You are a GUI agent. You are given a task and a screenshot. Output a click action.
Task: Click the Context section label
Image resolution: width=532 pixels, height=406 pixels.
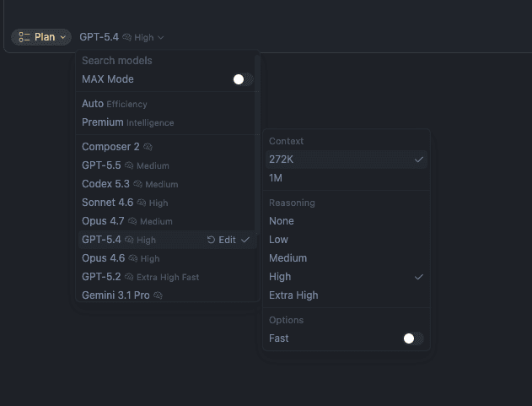(x=286, y=141)
